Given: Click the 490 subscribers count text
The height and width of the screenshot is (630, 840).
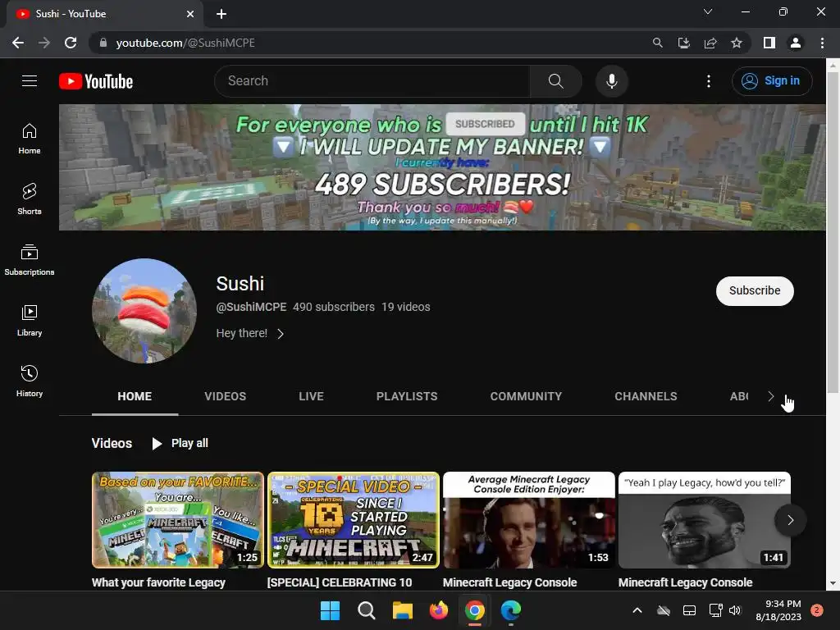Looking at the screenshot, I should (334, 307).
